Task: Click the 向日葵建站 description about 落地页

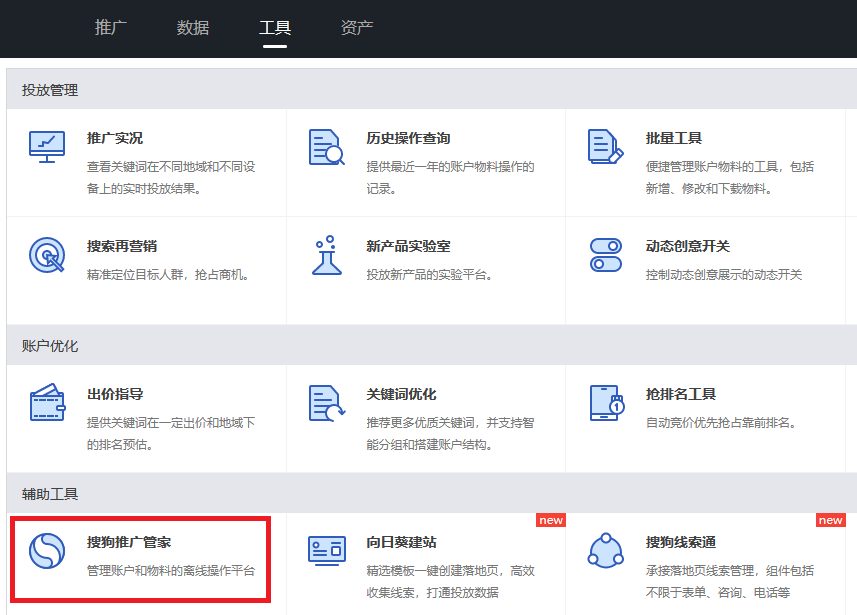Action: click(x=450, y=582)
